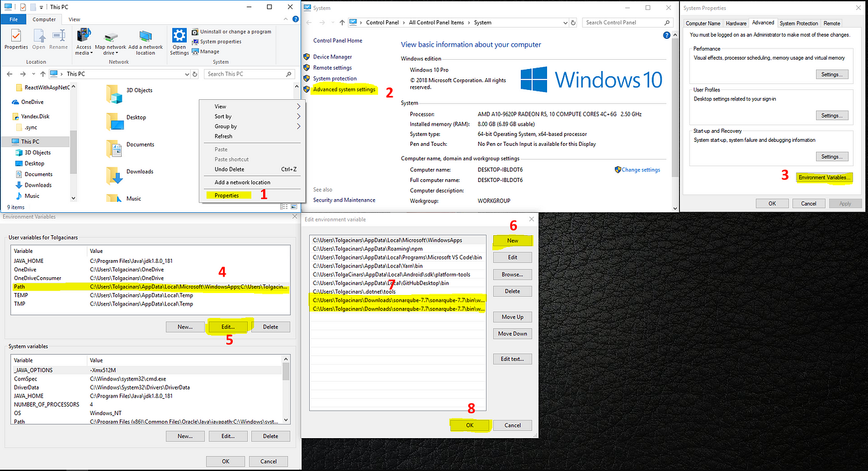Select the Path row in User variables
868x471 pixels.
[150, 287]
